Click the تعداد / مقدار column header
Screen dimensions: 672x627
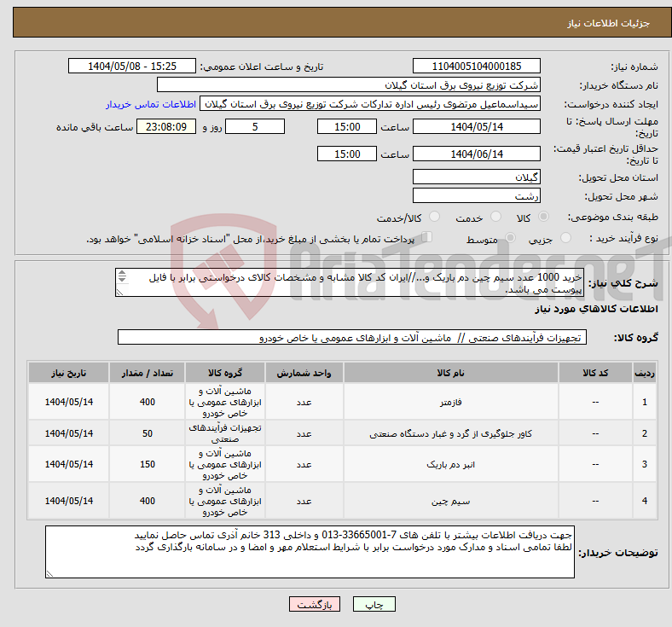tap(147, 373)
